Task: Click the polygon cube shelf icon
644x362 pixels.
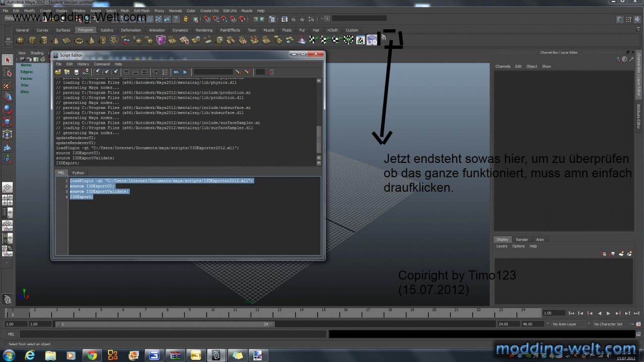Action: (x=32, y=40)
